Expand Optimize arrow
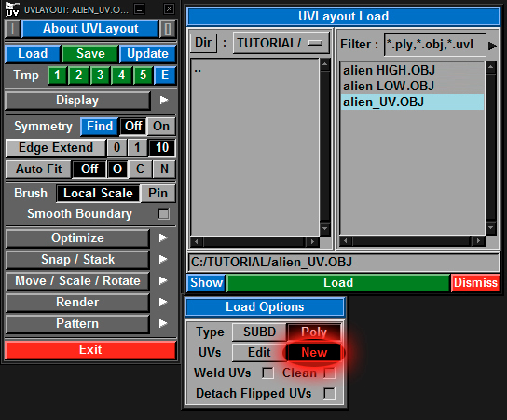The width and height of the screenshot is (507, 420). pos(163,238)
